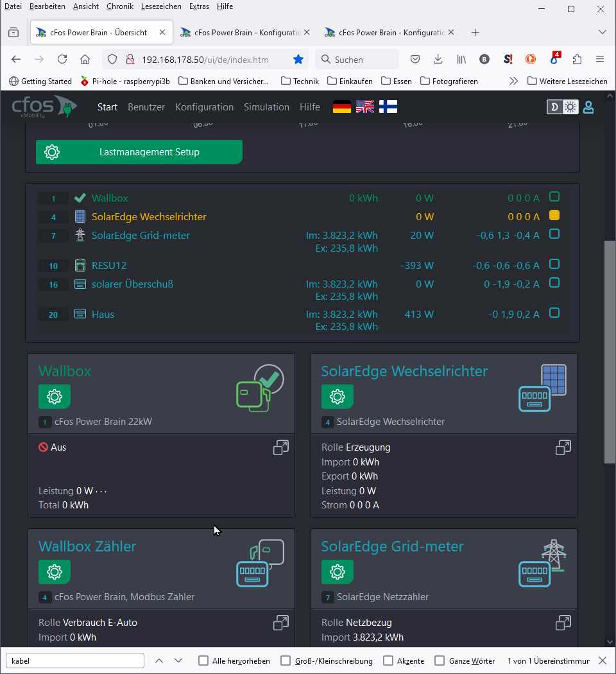Switch to the second cFos Konfiguration tab
This screenshot has height=674, width=616.
tap(389, 32)
